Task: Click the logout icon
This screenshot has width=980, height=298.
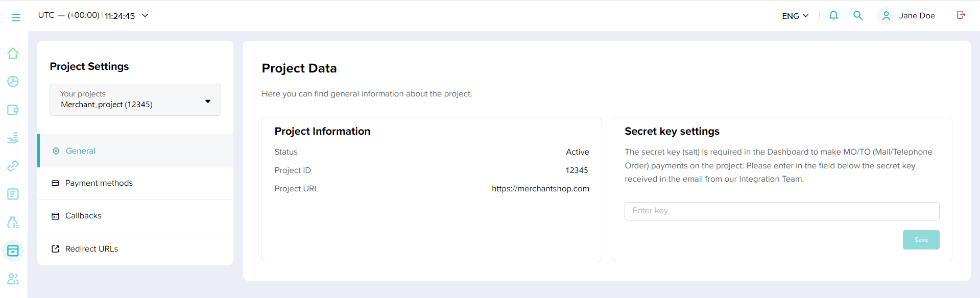Action: pos(961,15)
